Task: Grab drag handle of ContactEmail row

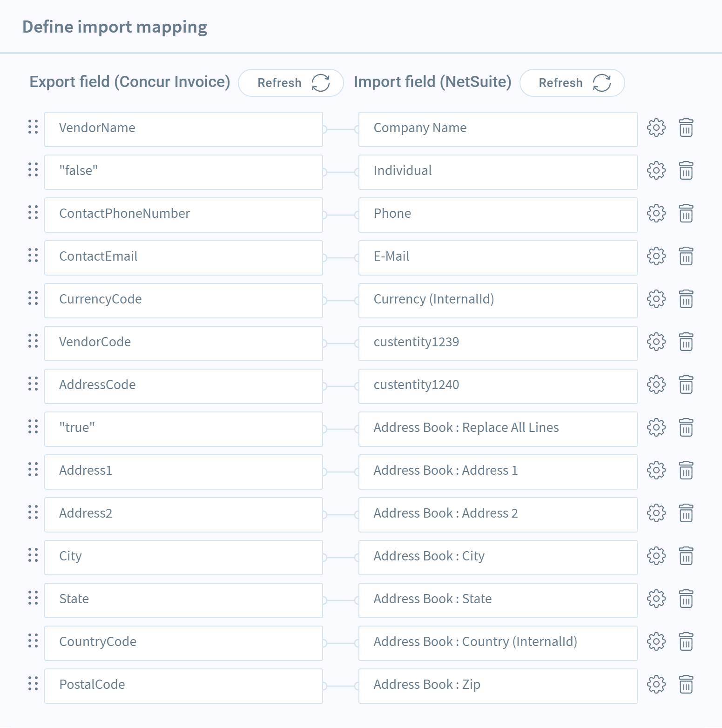Action: [x=33, y=255]
